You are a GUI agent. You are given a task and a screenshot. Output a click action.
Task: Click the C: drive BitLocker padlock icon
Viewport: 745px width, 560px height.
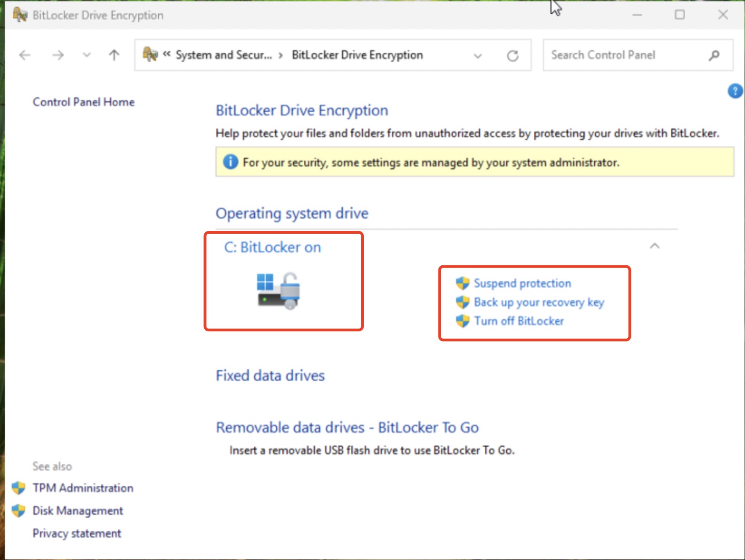pyautogui.click(x=279, y=291)
